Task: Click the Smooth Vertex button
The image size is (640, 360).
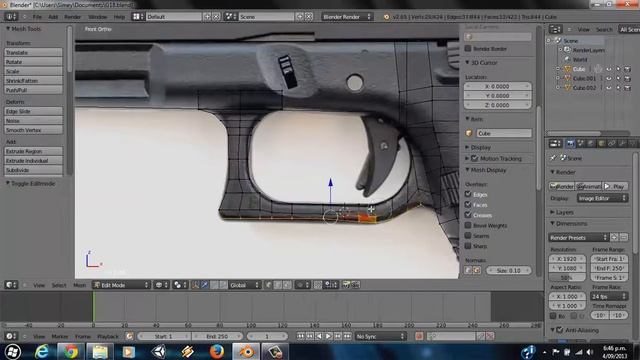Action: (33, 130)
